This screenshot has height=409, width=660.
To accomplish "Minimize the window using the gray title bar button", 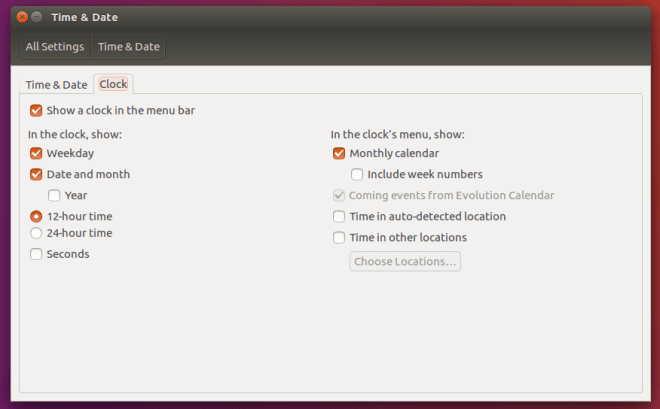I will pos(37,18).
